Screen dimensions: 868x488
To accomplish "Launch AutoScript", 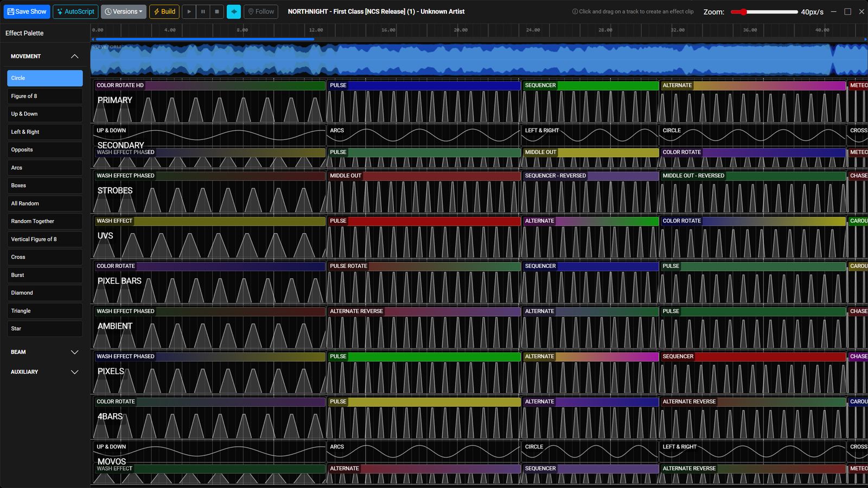I will coord(75,11).
